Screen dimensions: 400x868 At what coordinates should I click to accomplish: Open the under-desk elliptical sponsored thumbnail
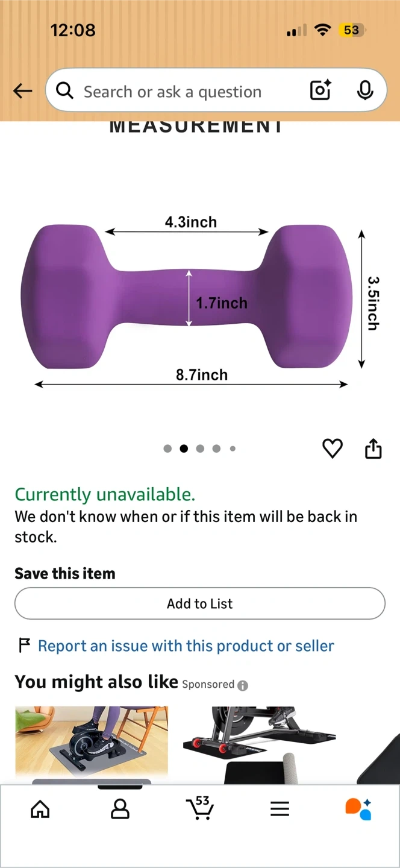92,743
